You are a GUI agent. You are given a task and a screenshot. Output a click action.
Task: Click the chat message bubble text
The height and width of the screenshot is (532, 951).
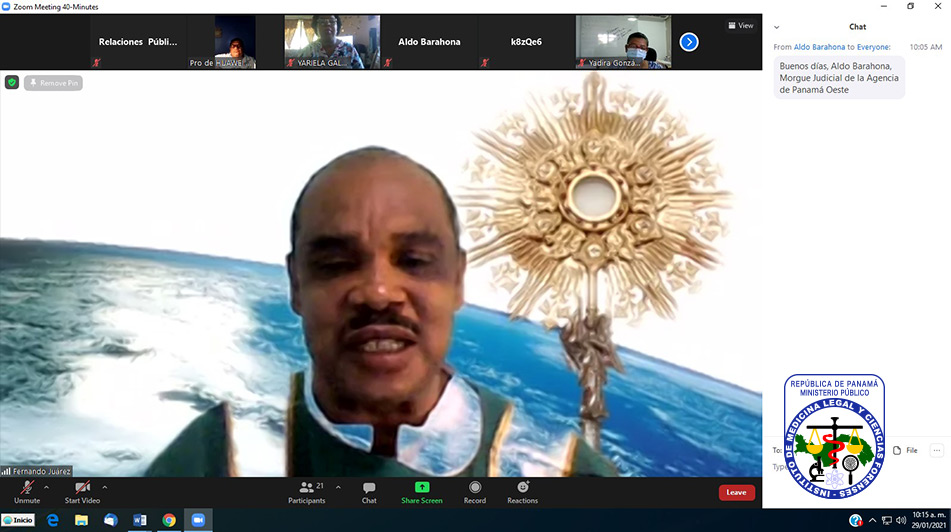click(839, 78)
